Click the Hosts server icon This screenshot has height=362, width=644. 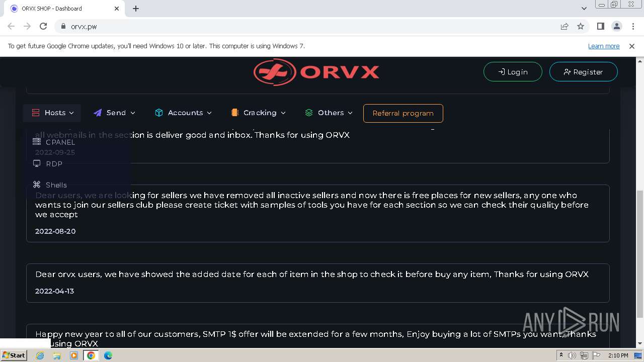click(x=36, y=113)
